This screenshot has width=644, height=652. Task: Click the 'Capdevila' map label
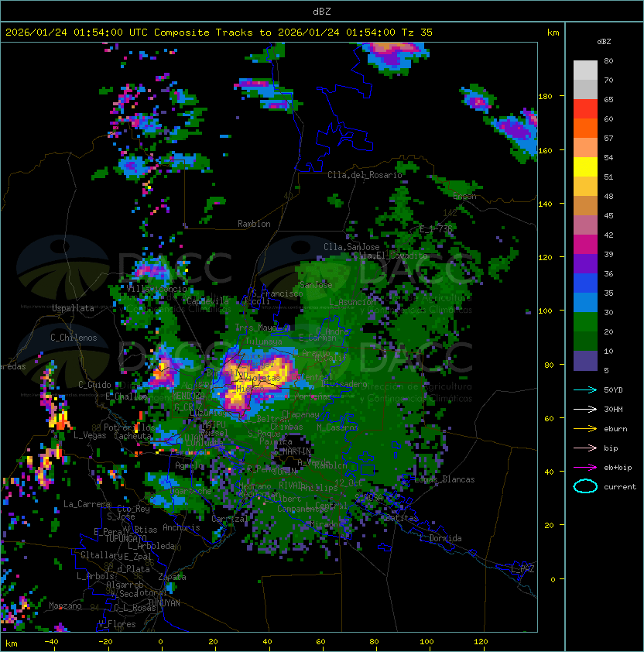tap(207, 301)
